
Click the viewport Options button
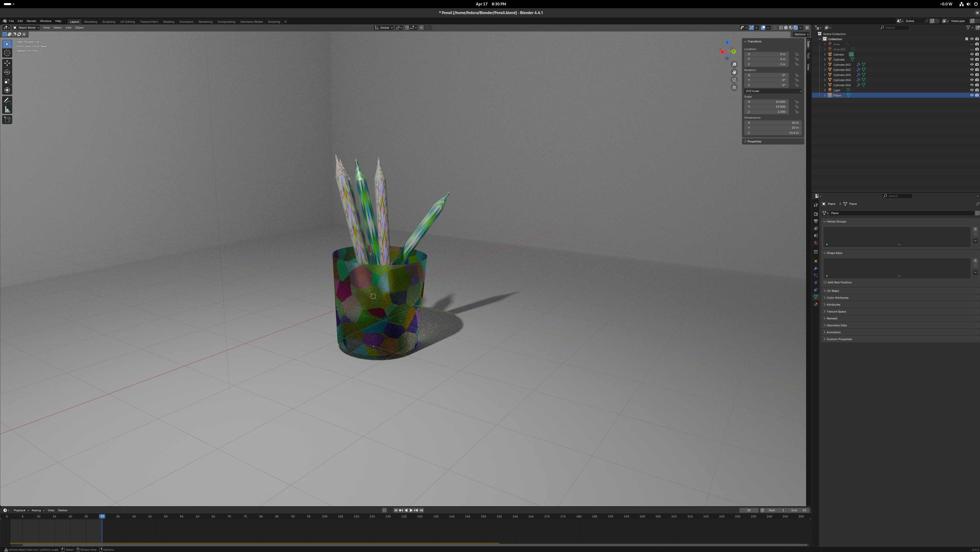[800, 34]
